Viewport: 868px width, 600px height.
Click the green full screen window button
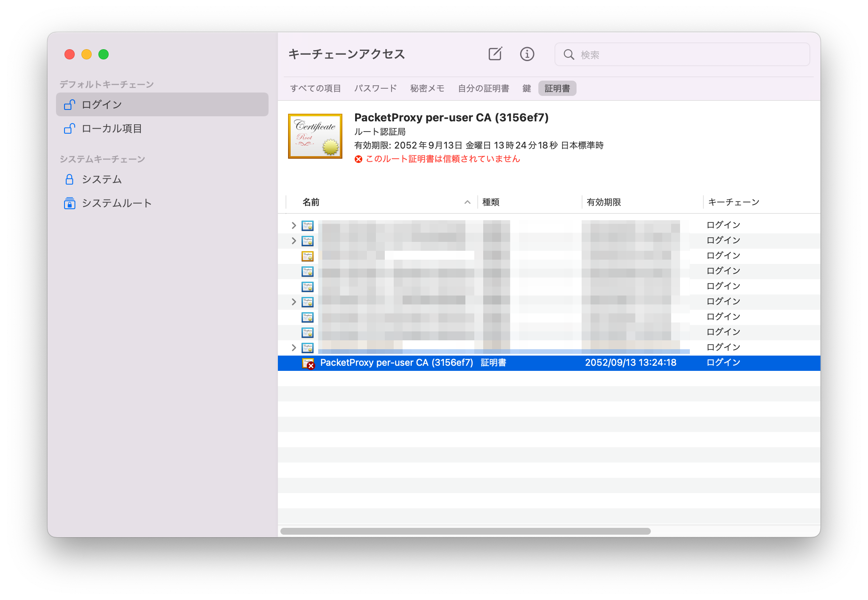click(x=104, y=54)
